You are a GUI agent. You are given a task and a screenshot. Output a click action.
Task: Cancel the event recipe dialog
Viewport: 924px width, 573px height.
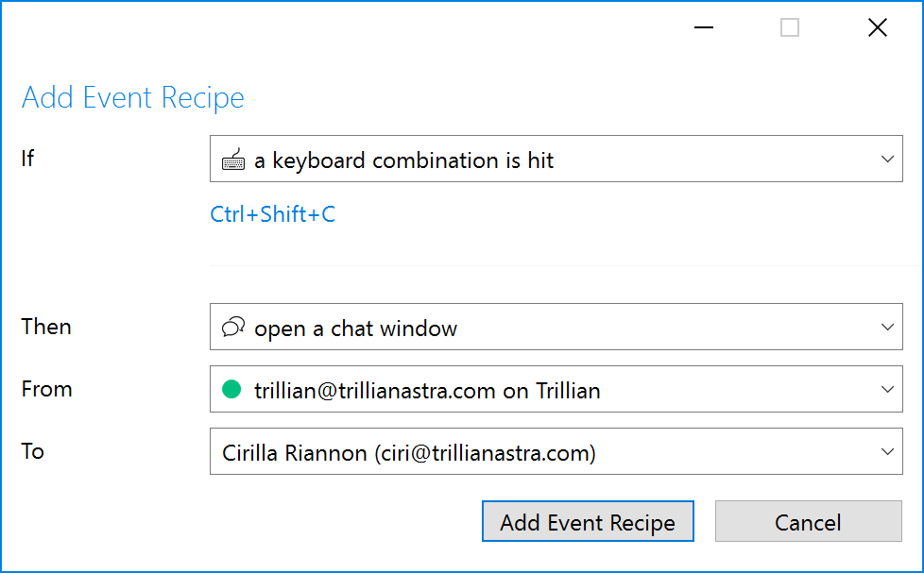click(x=808, y=521)
